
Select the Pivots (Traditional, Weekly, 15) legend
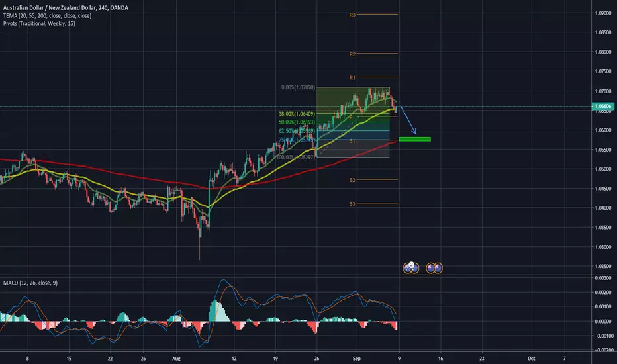(x=39, y=23)
